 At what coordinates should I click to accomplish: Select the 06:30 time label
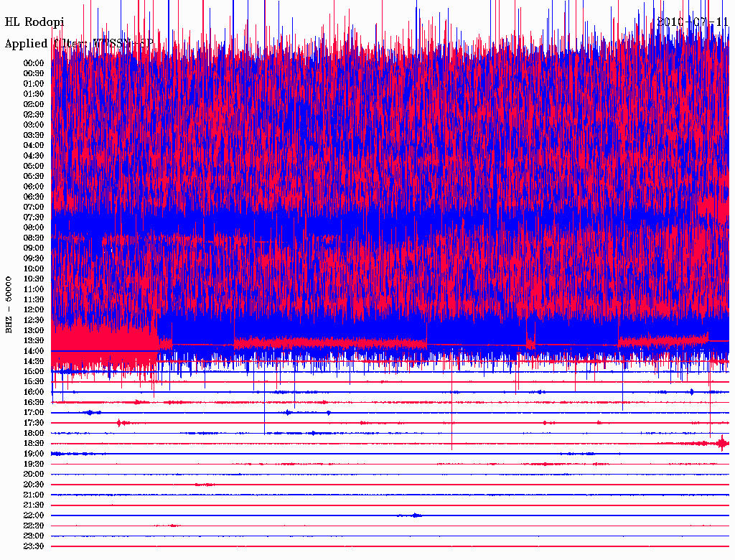34,197
